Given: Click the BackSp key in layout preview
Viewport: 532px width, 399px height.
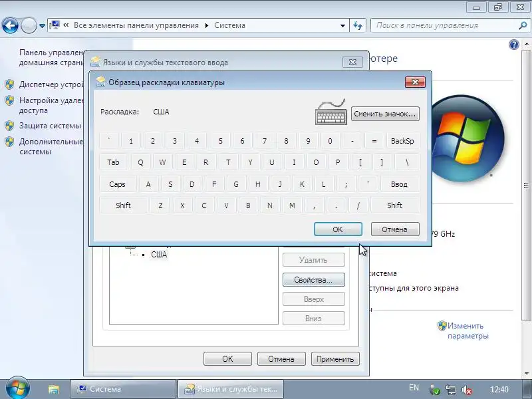Looking at the screenshot, I should pyautogui.click(x=403, y=141).
